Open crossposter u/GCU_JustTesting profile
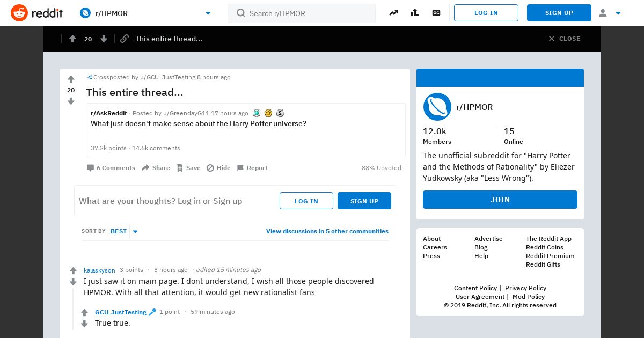Screen dimensions: 644x338 click(x=167, y=77)
